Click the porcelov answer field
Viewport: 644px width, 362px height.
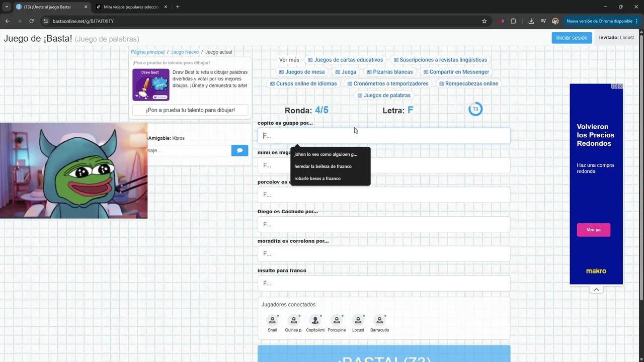384,195
